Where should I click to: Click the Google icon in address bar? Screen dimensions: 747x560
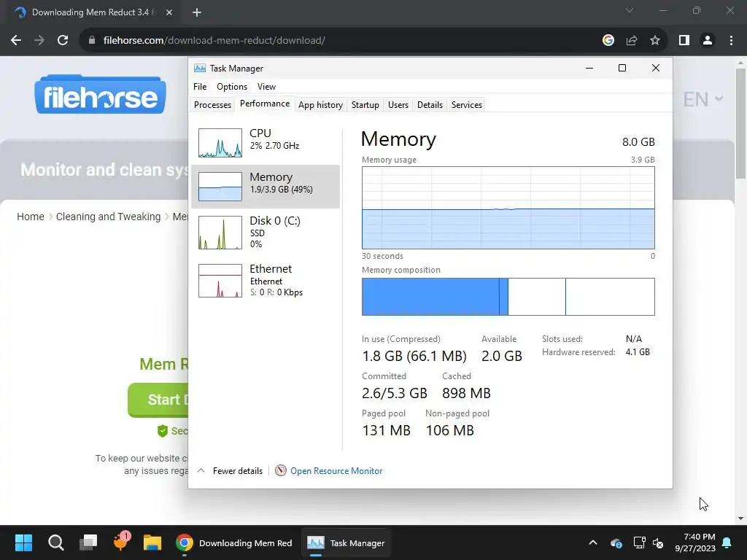click(x=608, y=41)
